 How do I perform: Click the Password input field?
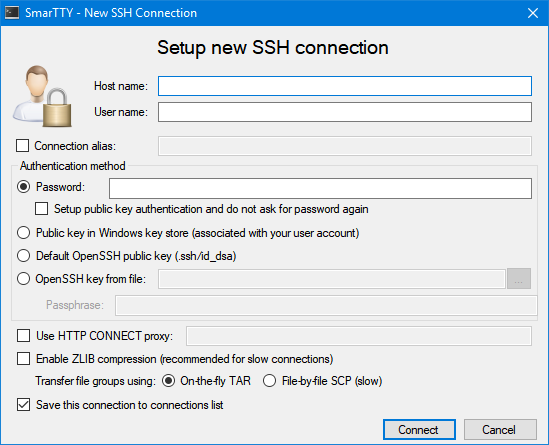(x=320, y=188)
